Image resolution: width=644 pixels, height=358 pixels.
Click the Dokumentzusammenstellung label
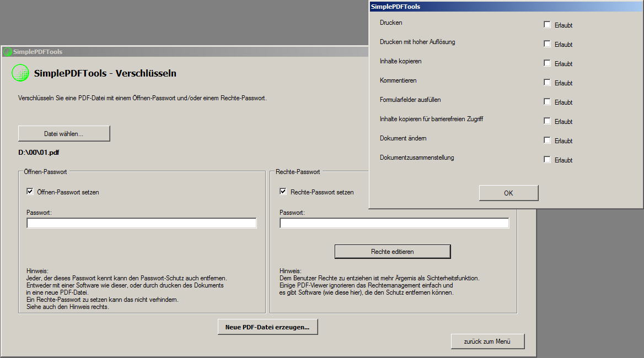417,158
